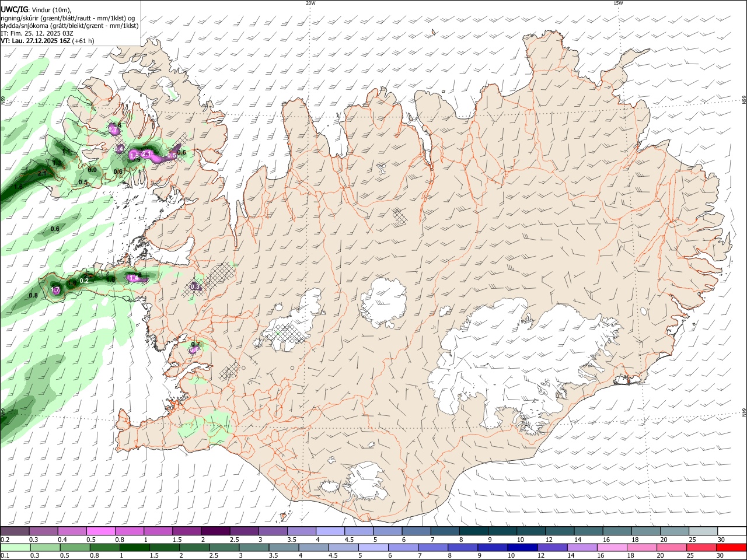This screenshot has height=560, width=747.
Task: Click the 'rigning/skúrir (grænt/blátt/rautt' legend description line
Action: tap(68, 17)
